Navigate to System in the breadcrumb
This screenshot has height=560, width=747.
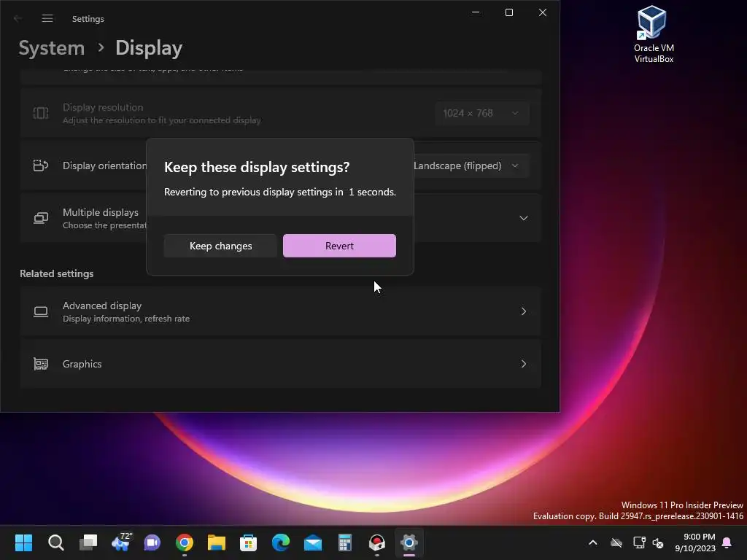click(52, 48)
